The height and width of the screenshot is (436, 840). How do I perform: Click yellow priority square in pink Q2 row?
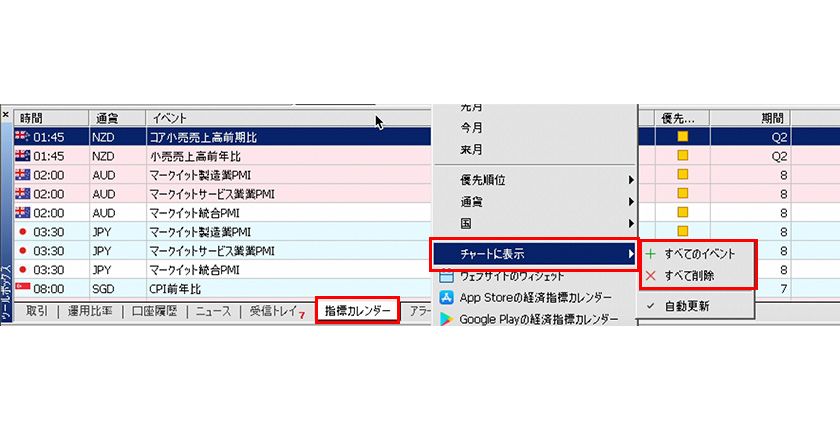point(682,155)
